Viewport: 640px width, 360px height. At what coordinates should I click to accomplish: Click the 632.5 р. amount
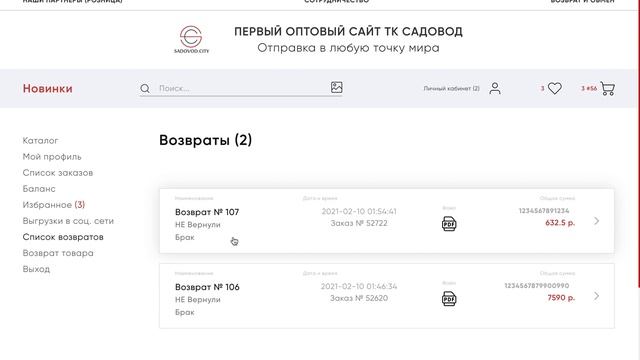560,223
